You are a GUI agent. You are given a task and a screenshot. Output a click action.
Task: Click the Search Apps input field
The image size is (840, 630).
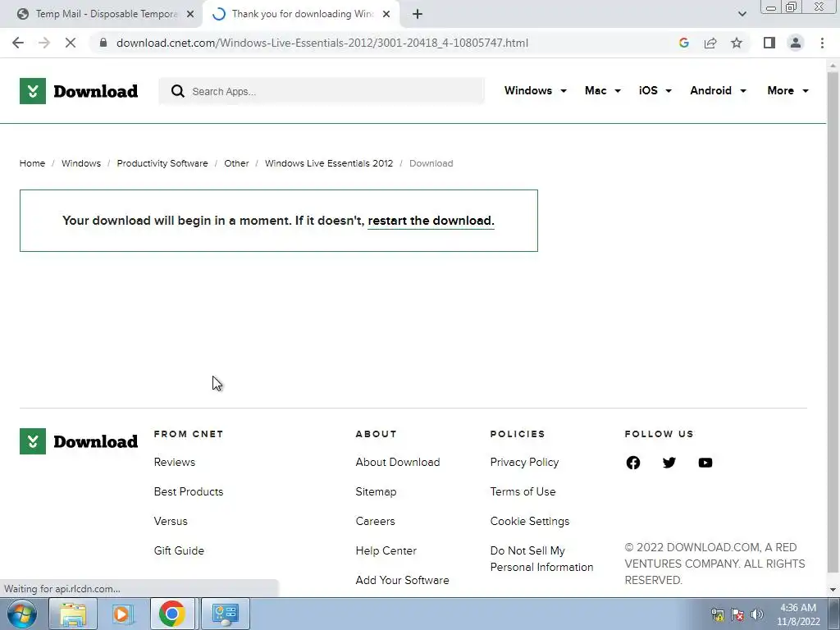click(x=322, y=91)
